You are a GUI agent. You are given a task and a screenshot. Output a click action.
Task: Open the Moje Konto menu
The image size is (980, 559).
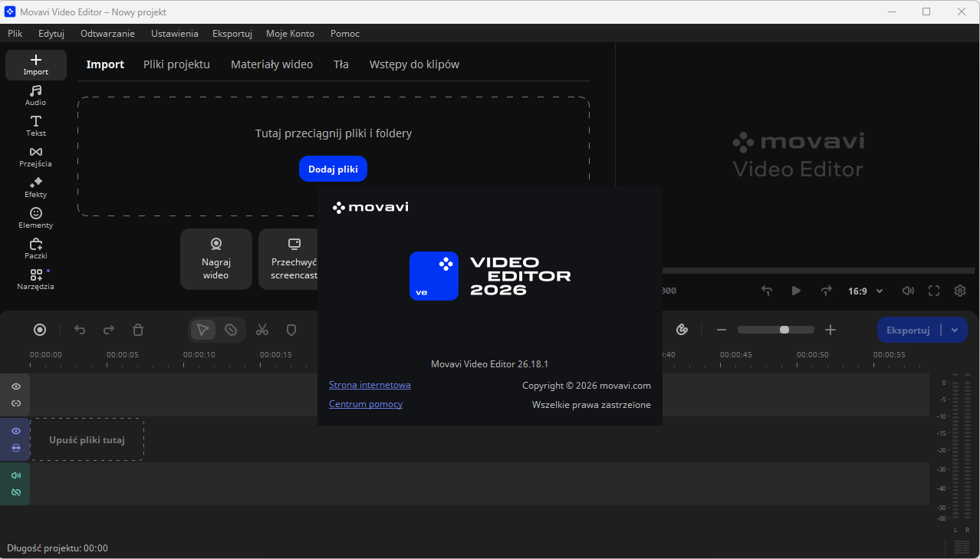(x=291, y=34)
